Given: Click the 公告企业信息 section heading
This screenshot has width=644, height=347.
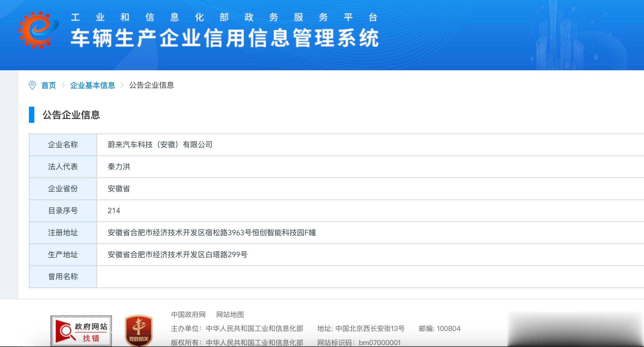Looking at the screenshot, I should coord(71,115).
